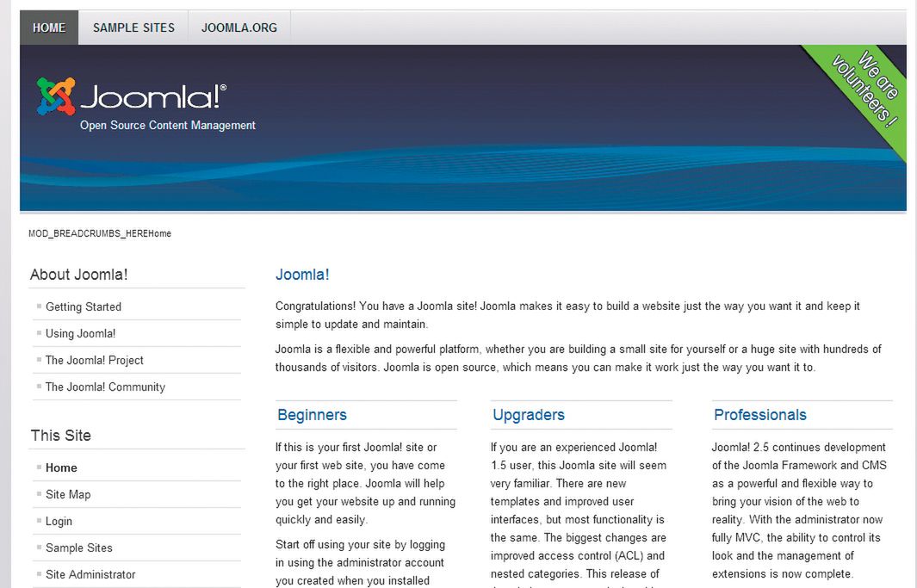Open Site Administrator in This Site menu
The width and height of the screenshot is (917, 588).
90,574
